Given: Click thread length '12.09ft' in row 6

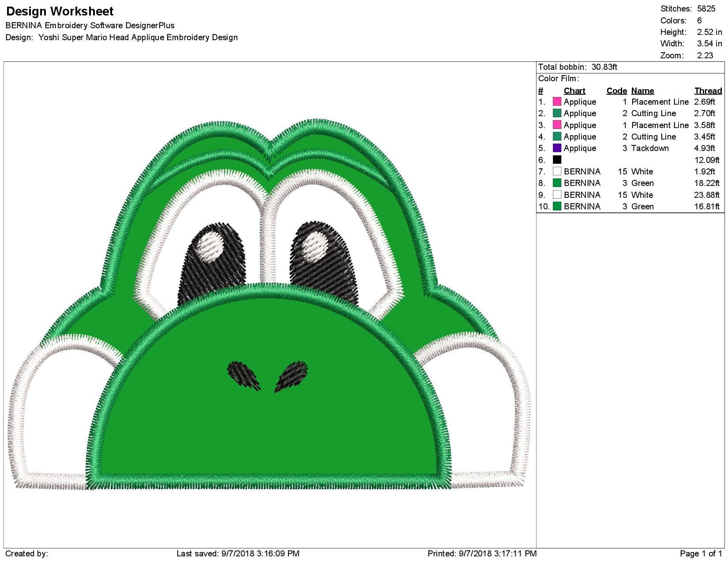Looking at the screenshot, I should (x=707, y=160).
